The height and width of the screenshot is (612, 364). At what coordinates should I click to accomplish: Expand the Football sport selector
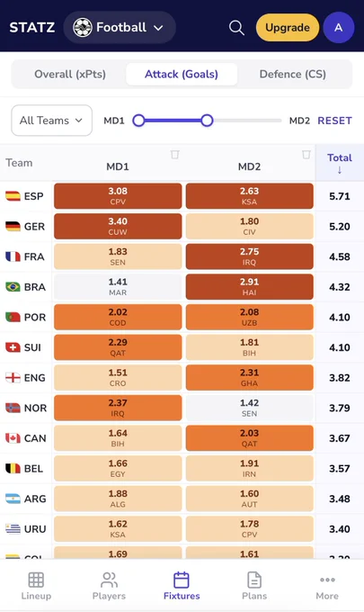coord(120,27)
